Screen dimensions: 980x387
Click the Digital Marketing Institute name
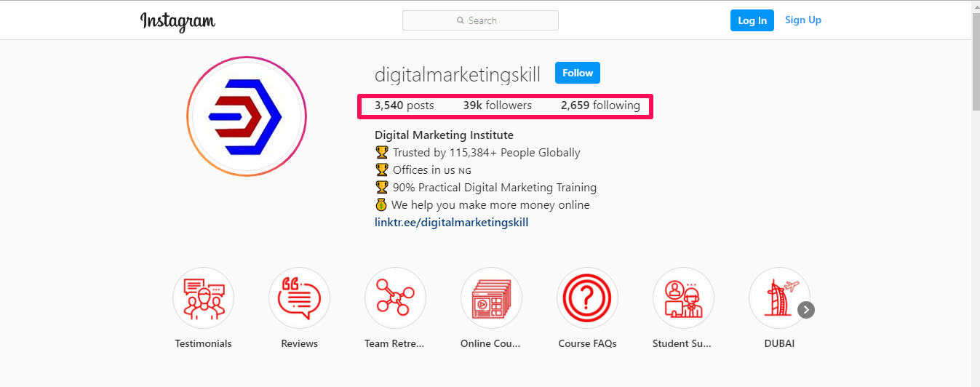pyautogui.click(x=444, y=135)
